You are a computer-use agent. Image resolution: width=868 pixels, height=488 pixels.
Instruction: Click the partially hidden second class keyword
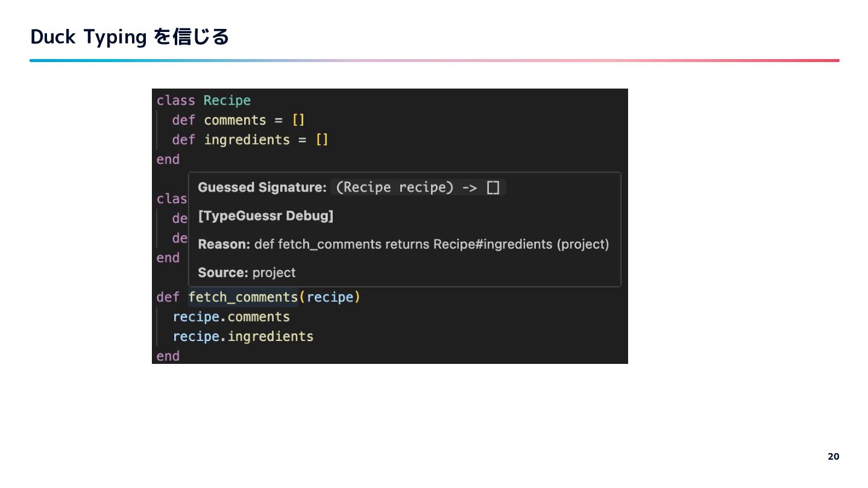point(172,199)
